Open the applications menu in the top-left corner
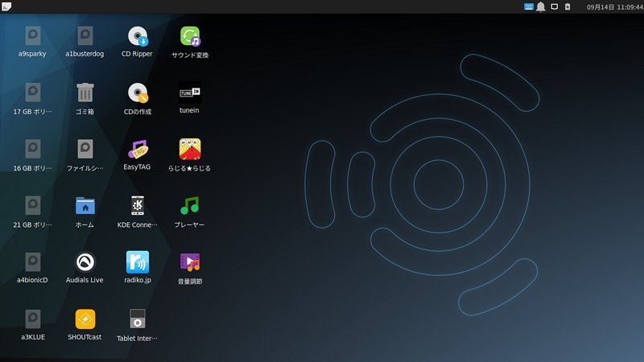 pyautogui.click(x=6, y=6)
